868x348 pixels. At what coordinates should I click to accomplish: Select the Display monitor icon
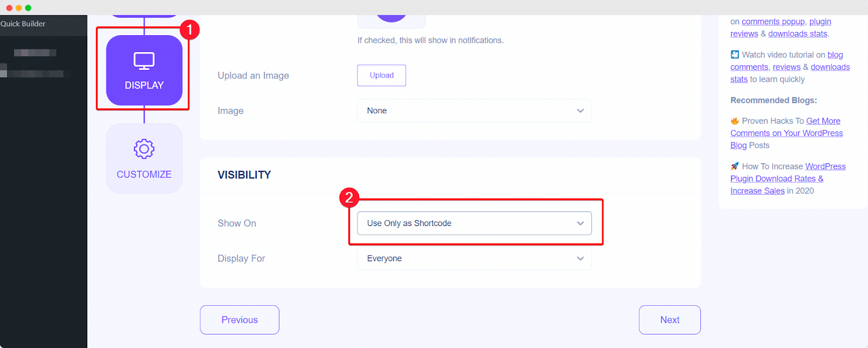pos(143,61)
